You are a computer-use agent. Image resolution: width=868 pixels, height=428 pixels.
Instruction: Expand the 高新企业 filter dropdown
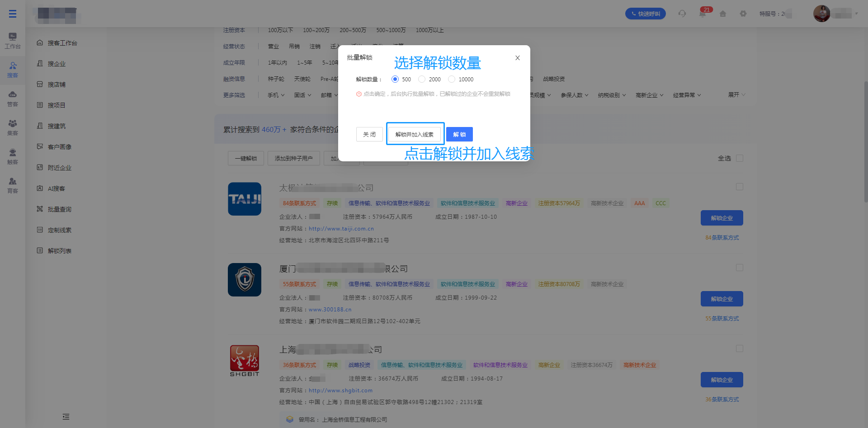[x=649, y=95]
